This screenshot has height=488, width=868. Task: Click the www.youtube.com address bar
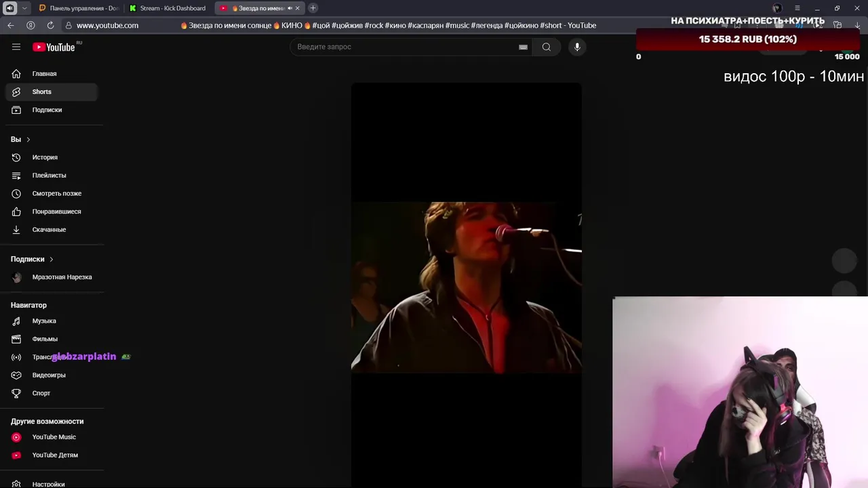pyautogui.click(x=107, y=25)
